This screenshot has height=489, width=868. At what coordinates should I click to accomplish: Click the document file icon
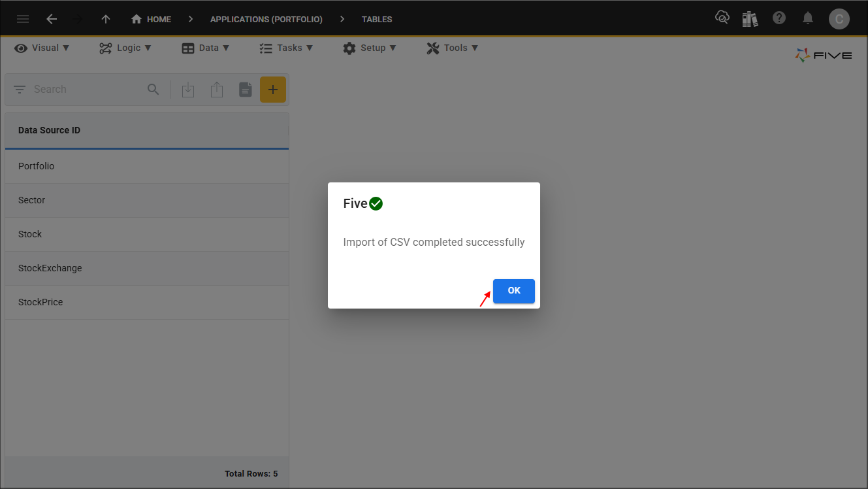[246, 90]
